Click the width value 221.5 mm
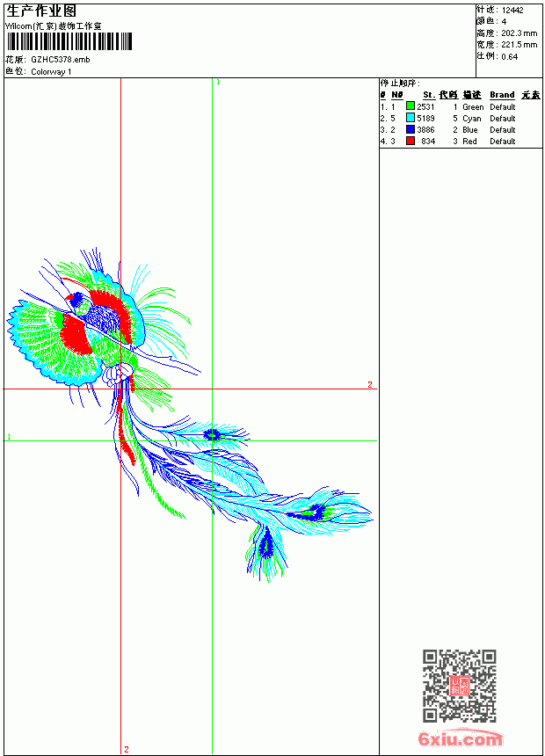 (x=519, y=45)
